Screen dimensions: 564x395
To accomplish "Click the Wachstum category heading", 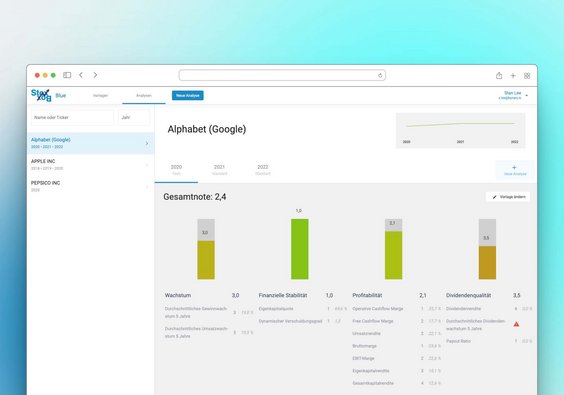I will 178,295.
